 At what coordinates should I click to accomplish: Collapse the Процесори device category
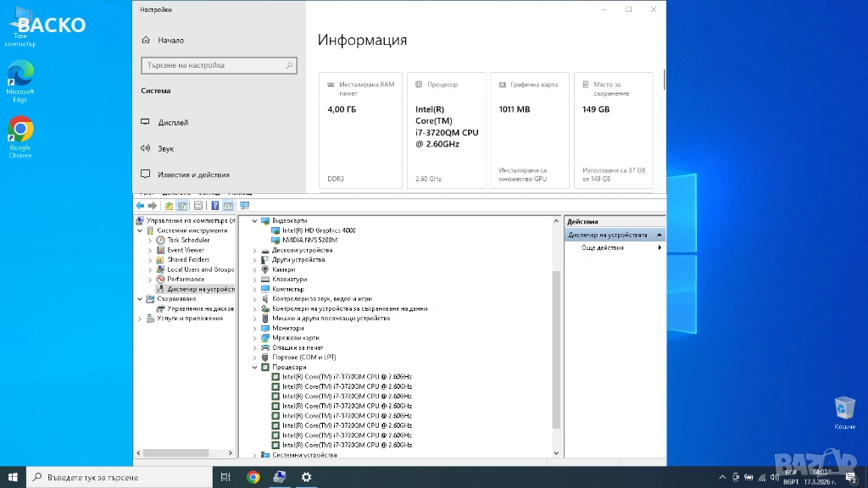coord(255,368)
